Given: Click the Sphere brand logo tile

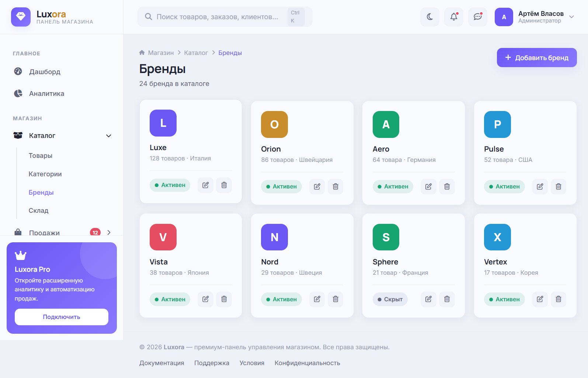Looking at the screenshot, I should 386,237.
